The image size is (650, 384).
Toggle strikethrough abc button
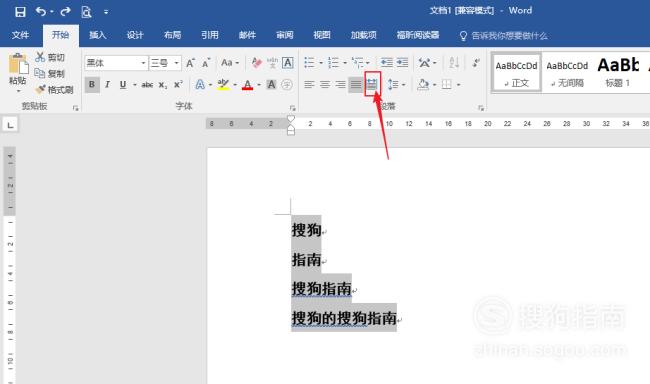pyautogui.click(x=147, y=85)
